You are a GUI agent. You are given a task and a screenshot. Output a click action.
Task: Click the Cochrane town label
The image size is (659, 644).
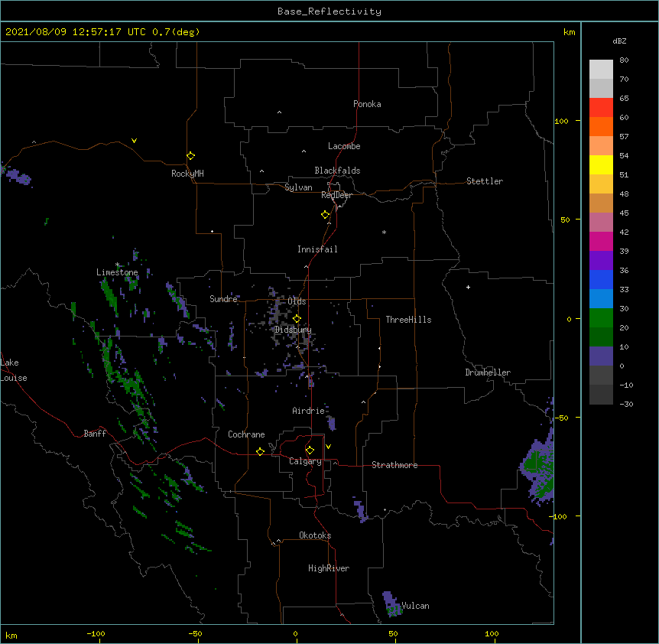point(246,434)
